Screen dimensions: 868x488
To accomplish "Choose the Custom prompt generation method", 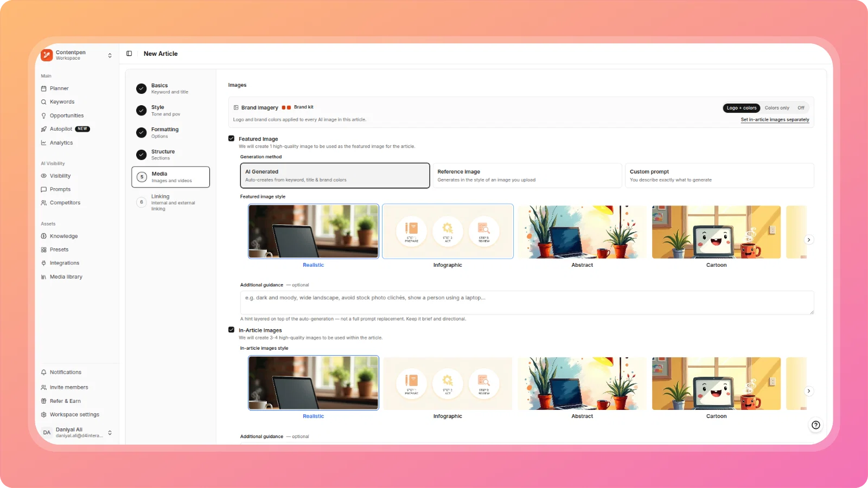I will (719, 176).
